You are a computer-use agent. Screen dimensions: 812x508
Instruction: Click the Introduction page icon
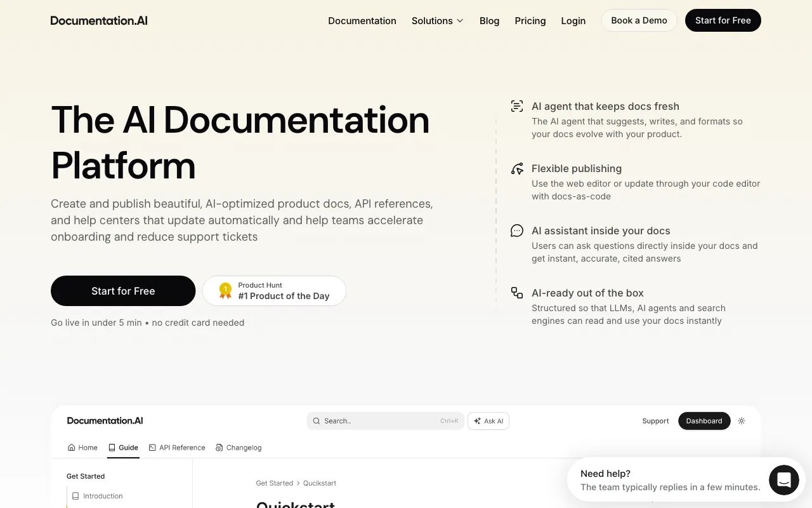[x=76, y=496]
